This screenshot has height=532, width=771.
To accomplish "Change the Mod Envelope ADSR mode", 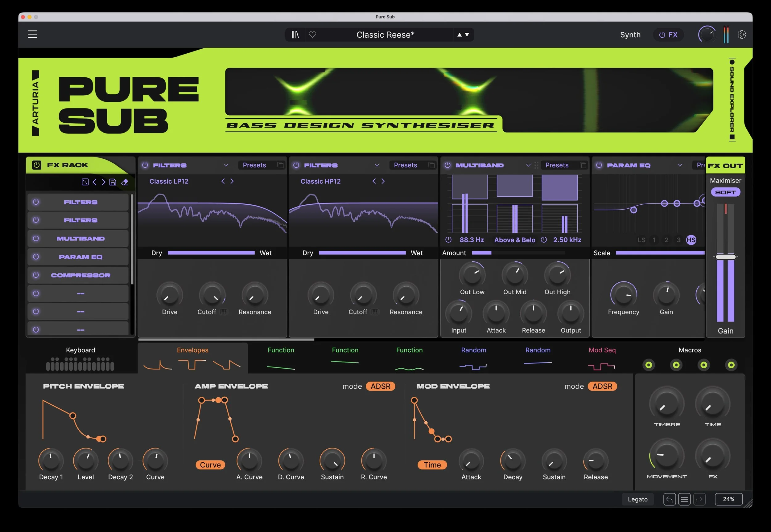I will pyautogui.click(x=602, y=386).
